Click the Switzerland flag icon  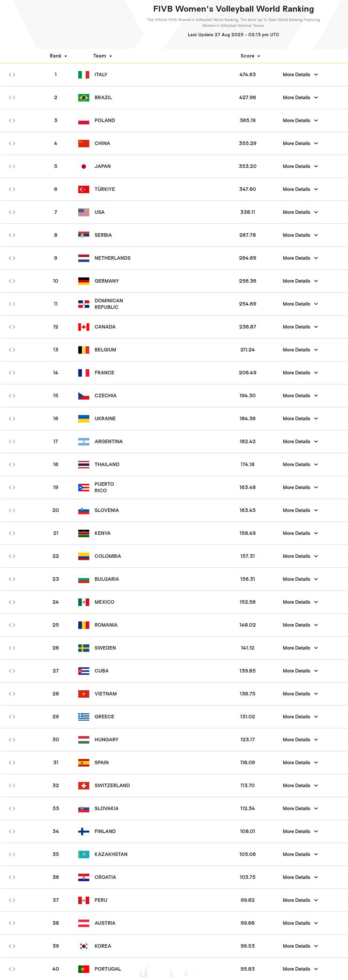pyautogui.click(x=84, y=785)
